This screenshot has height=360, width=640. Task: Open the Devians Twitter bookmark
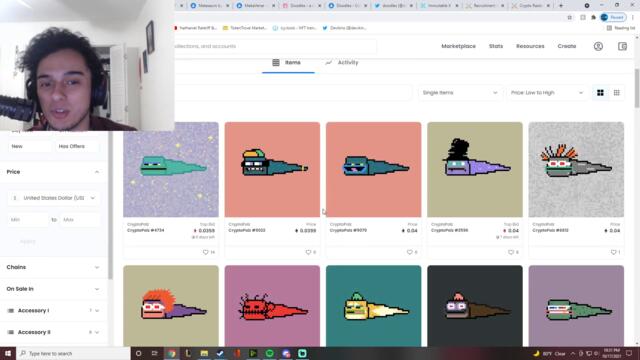344,28
